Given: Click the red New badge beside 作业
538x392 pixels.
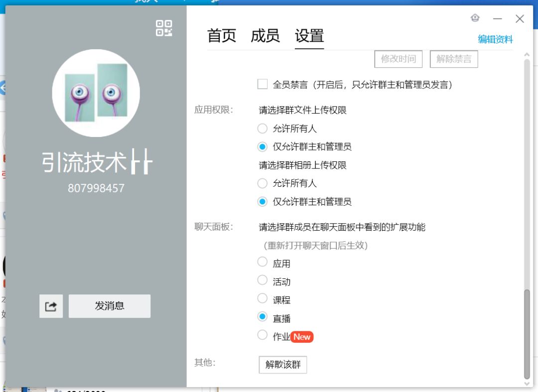Looking at the screenshot, I should (x=302, y=337).
